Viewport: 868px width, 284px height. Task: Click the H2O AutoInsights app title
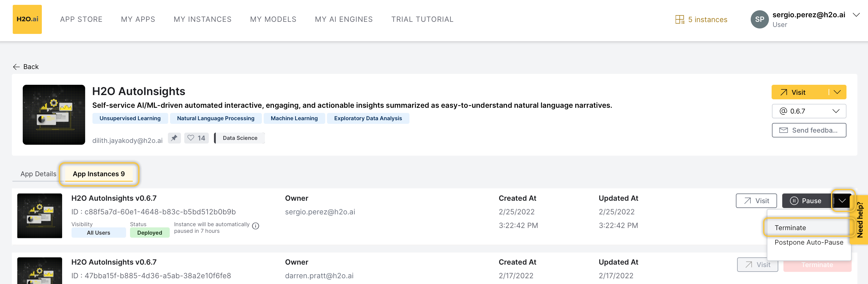(139, 91)
